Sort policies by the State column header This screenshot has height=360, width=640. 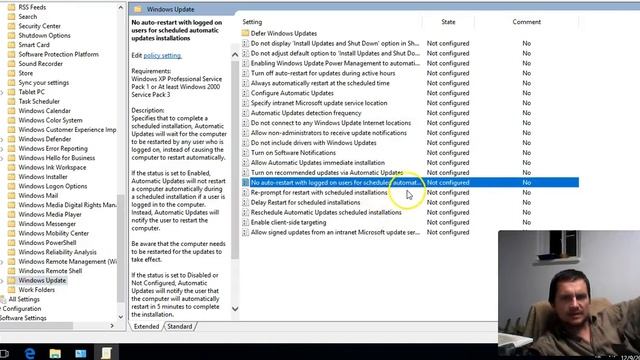(x=448, y=22)
